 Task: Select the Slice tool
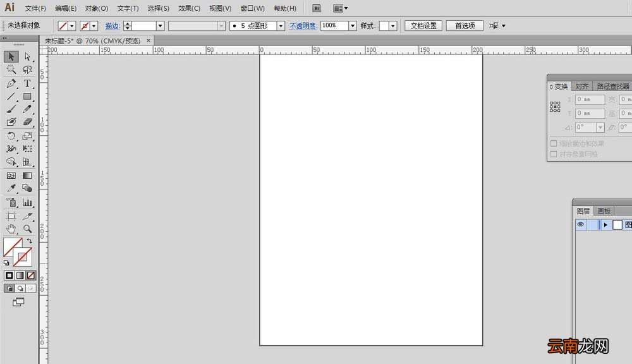click(27, 217)
